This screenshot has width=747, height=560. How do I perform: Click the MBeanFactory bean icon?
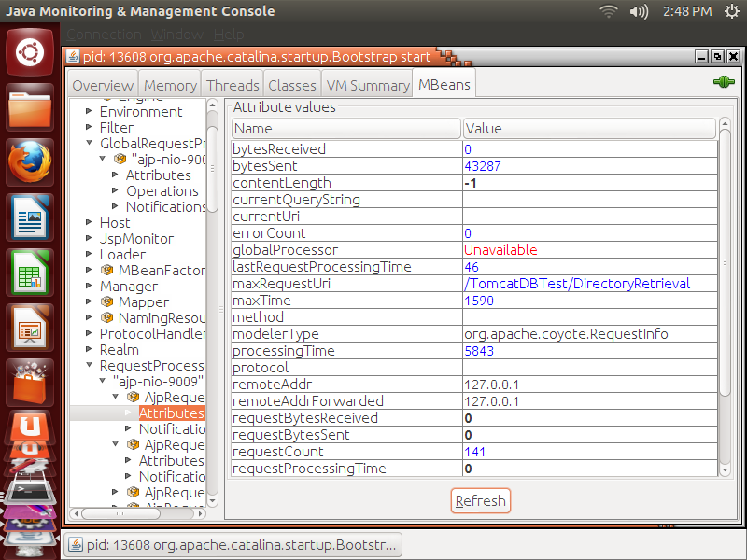pos(107,270)
